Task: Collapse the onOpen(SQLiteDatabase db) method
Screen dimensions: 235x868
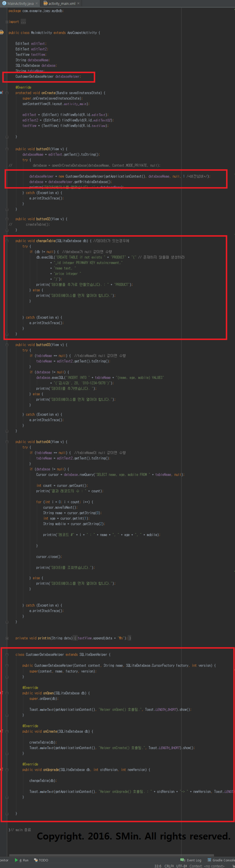Action: pos(7,693)
